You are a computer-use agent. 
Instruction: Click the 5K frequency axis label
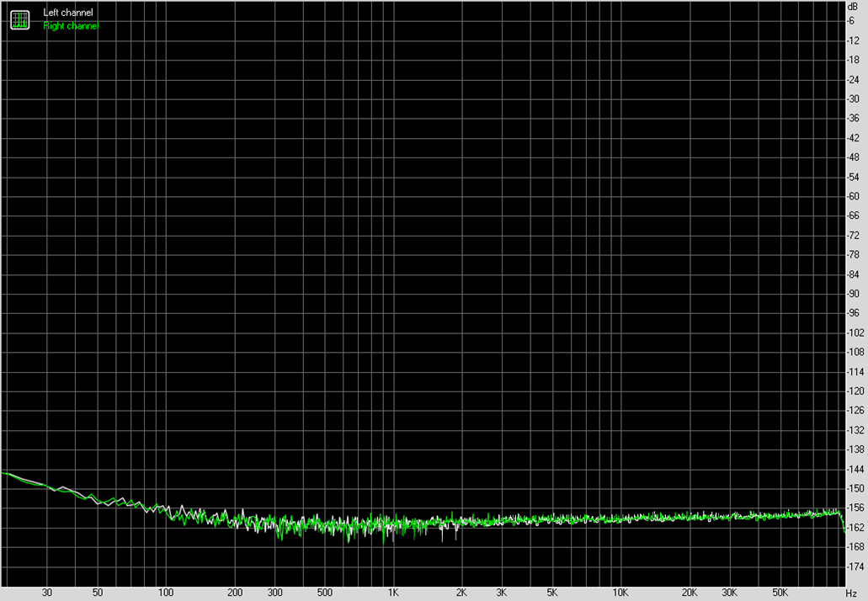click(552, 593)
